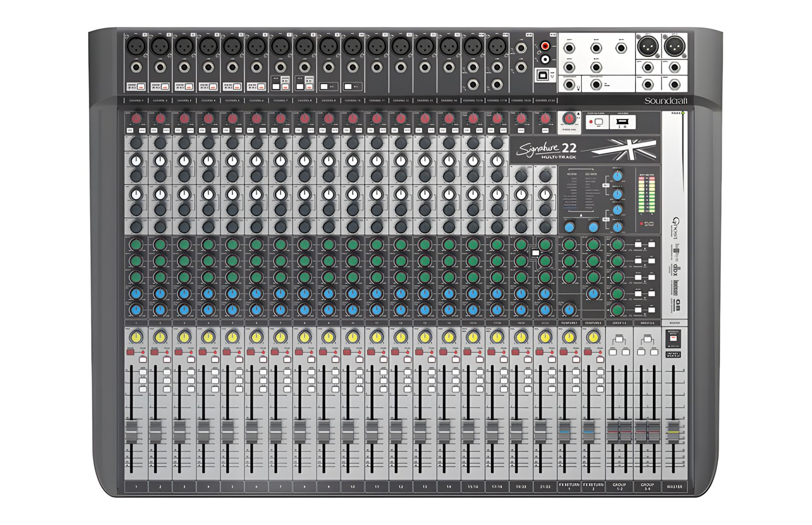The width and height of the screenshot is (812, 525).
Task: Click the channel 6 red gain knob
Action: pos(256,118)
